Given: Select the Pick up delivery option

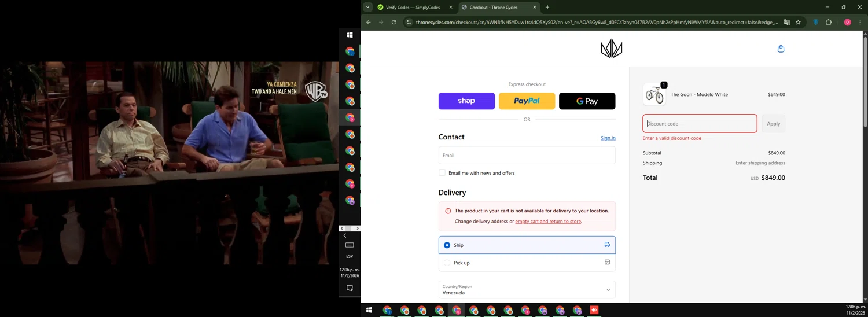Looking at the screenshot, I should click(527, 263).
